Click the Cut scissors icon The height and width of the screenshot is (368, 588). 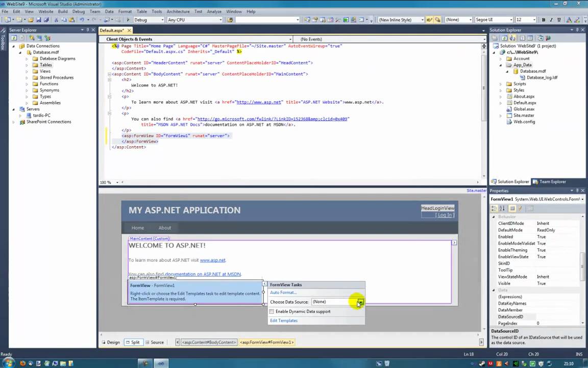click(56, 20)
